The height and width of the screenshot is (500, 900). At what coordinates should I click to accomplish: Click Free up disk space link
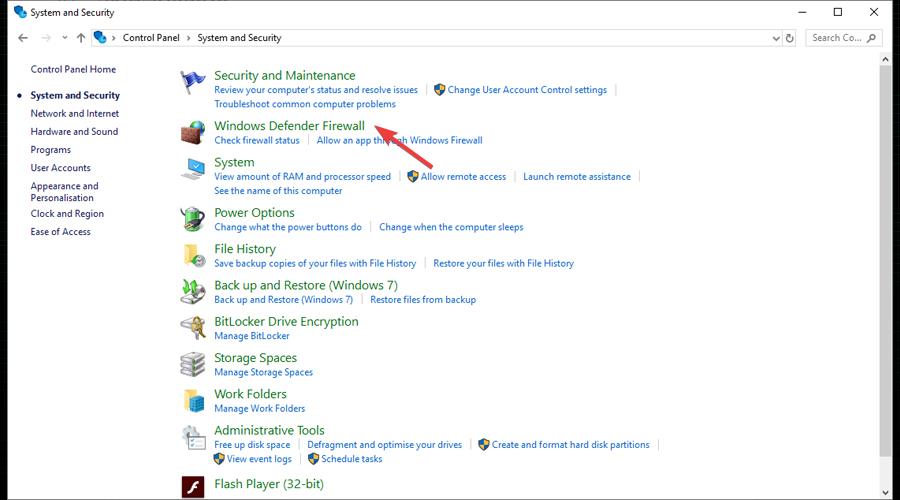pyautogui.click(x=252, y=444)
